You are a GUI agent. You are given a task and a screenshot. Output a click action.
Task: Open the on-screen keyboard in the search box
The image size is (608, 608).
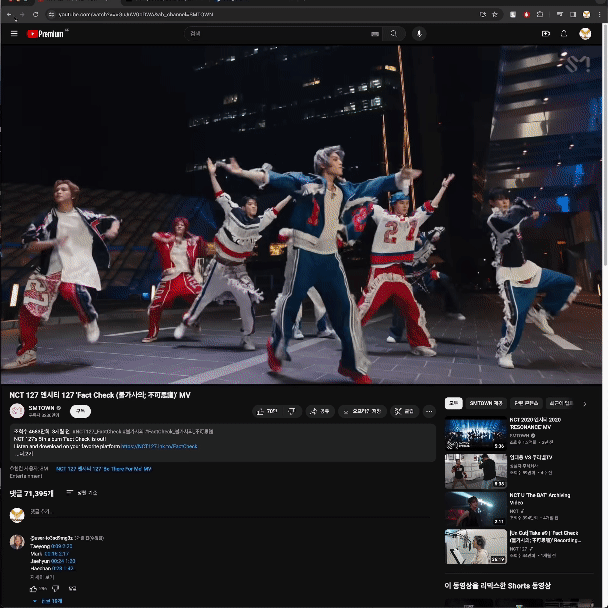[374, 34]
